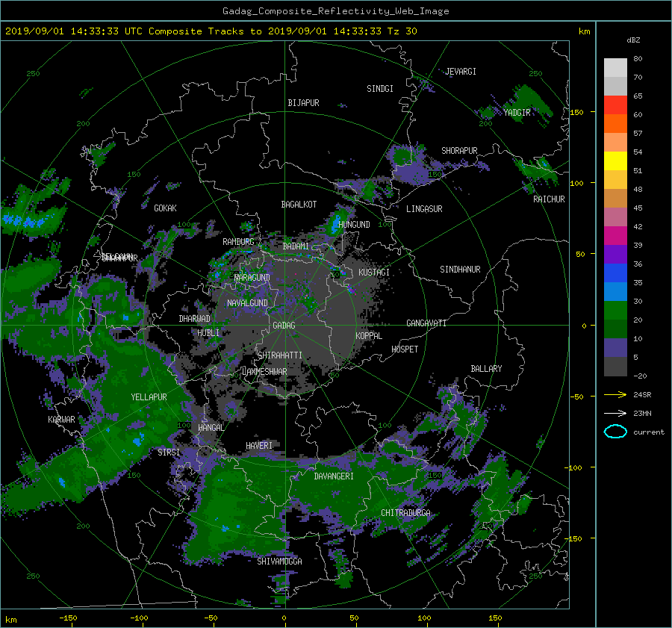Click the orange 60 dBZ color swatch
This screenshot has height=628, width=672.
coord(615,123)
